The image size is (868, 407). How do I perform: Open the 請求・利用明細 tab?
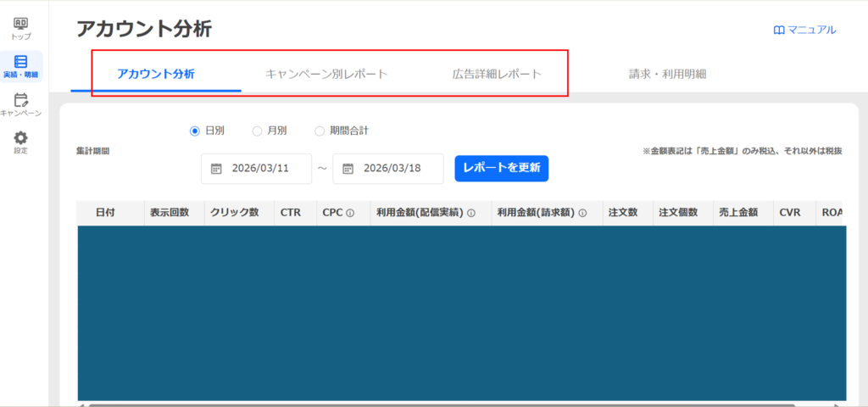667,74
